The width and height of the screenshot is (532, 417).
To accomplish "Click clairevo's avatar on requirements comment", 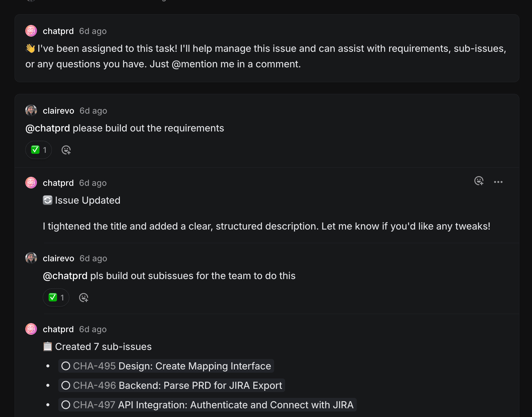I will (31, 110).
